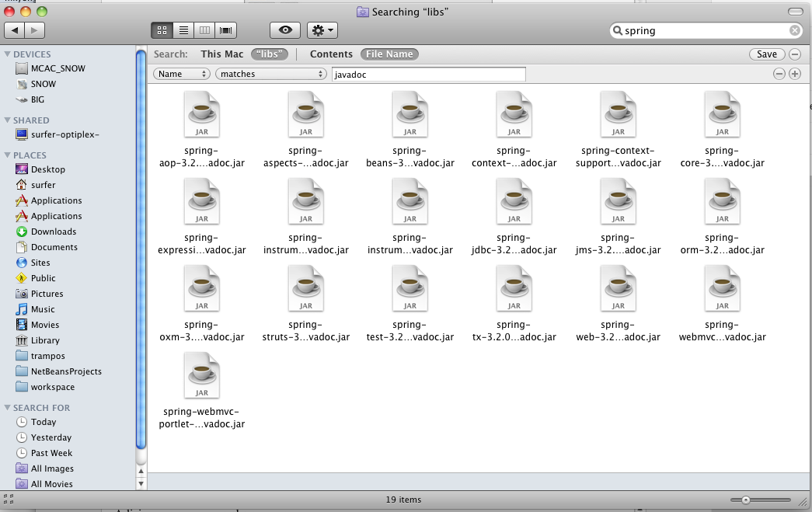Screen dimensions: 812x512
Task: Click the Quick Look eye button
Action: point(285,30)
